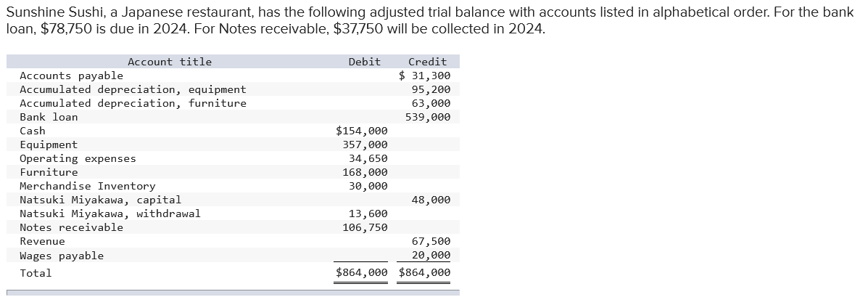Select the Accumulated depreciation, furniture row
868x305 pixels.
pos(233,103)
